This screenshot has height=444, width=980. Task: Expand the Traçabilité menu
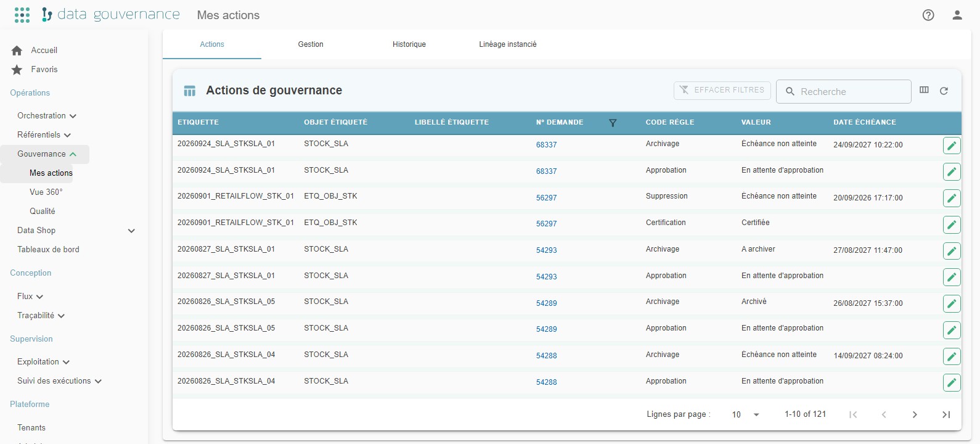point(61,316)
